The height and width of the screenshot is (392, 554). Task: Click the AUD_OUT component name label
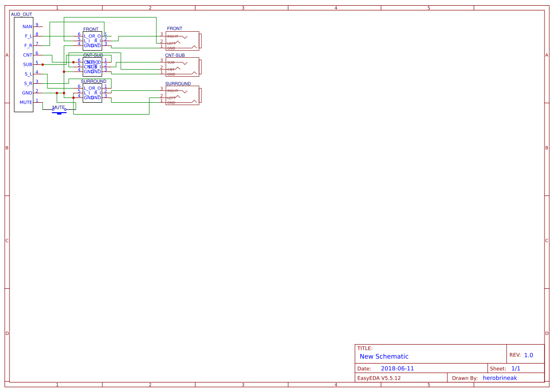pyautogui.click(x=21, y=15)
